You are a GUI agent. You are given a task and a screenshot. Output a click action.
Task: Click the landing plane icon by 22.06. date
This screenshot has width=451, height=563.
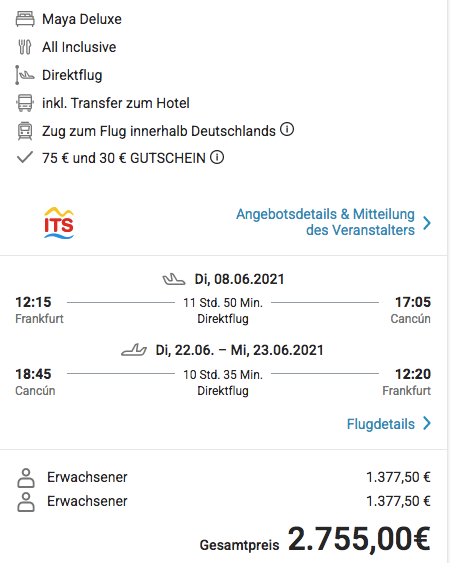click(x=134, y=350)
